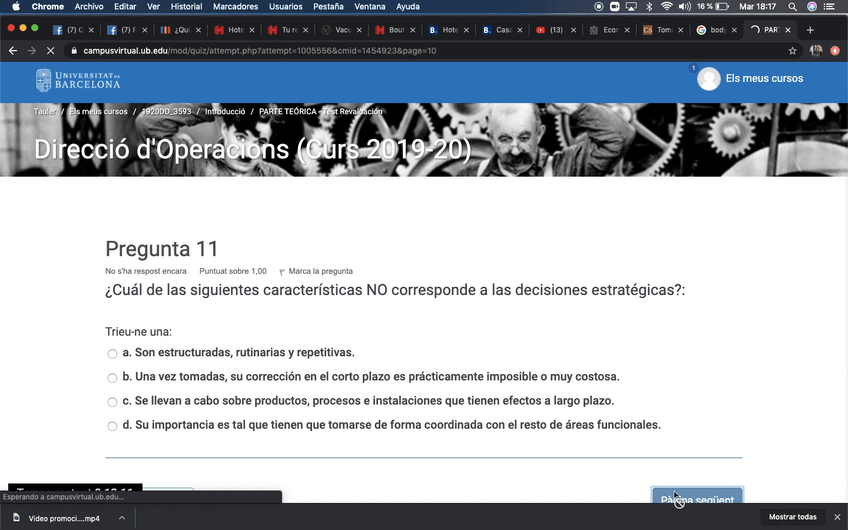Click the Mar 18:17 clock in menu bar
This screenshot has width=848, height=530.
point(757,6)
